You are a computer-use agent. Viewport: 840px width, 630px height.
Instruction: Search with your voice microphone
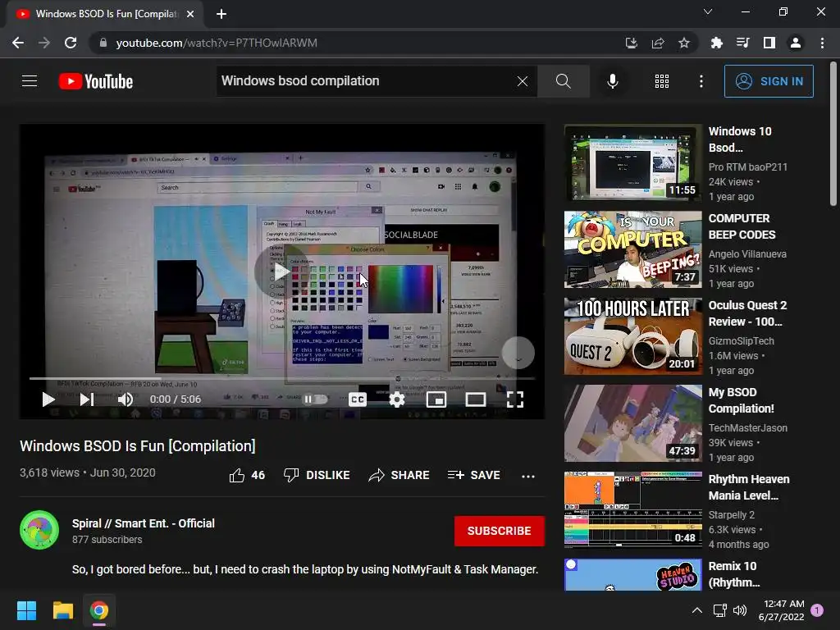pyautogui.click(x=613, y=81)
